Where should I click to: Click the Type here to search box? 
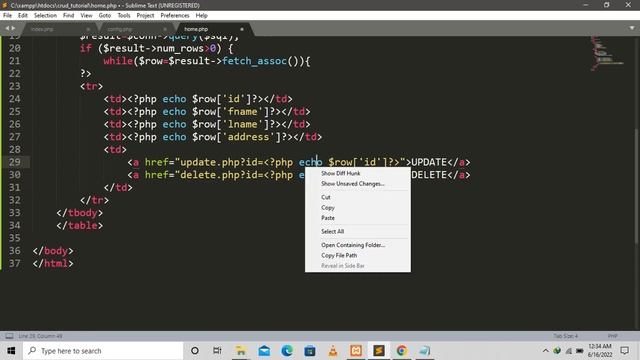[103, 351]
